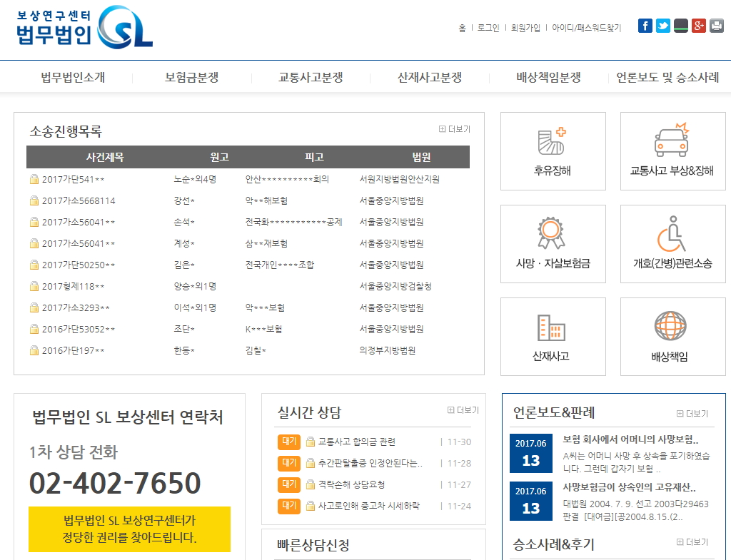Click the printer icon in header
This screenshot has height=560, width=731.
click(x=716, y=26)
